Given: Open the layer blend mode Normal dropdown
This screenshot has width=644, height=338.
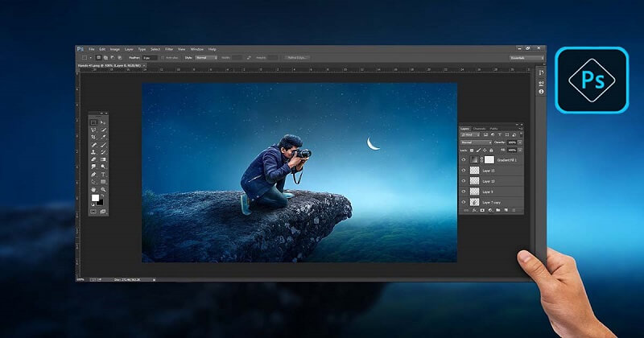Looking at the screenshot, I should click(x=476, y=142).
